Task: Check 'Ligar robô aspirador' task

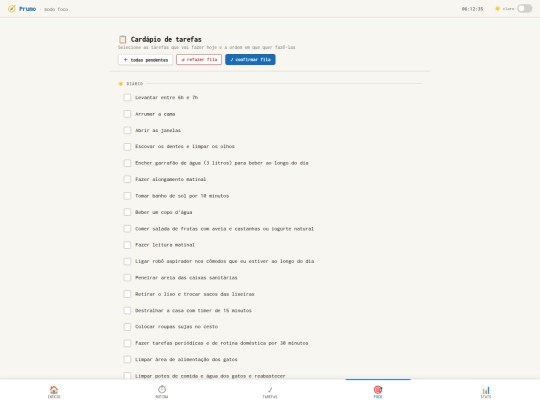Action: (x=127, y=261)
